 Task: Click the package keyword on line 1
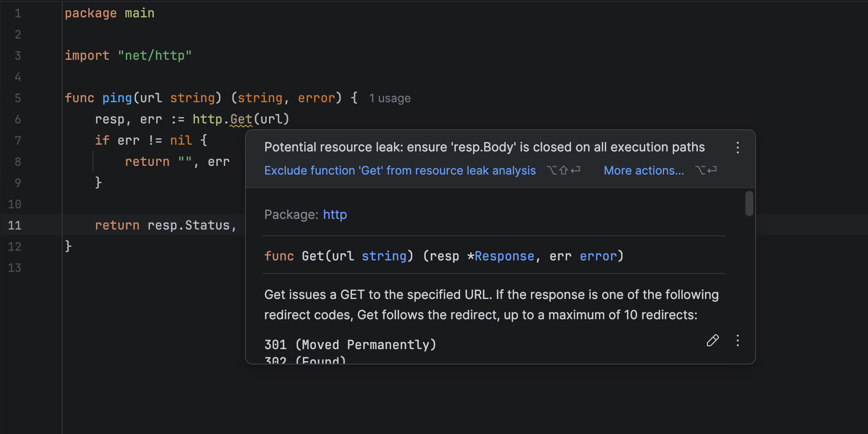pos(91,13)
